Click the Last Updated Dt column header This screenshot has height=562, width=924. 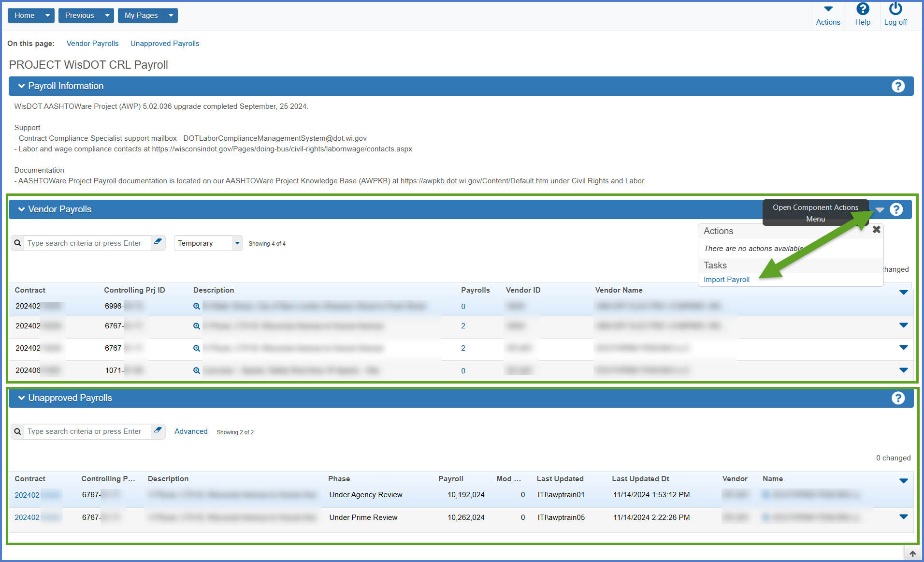(640, 479)
